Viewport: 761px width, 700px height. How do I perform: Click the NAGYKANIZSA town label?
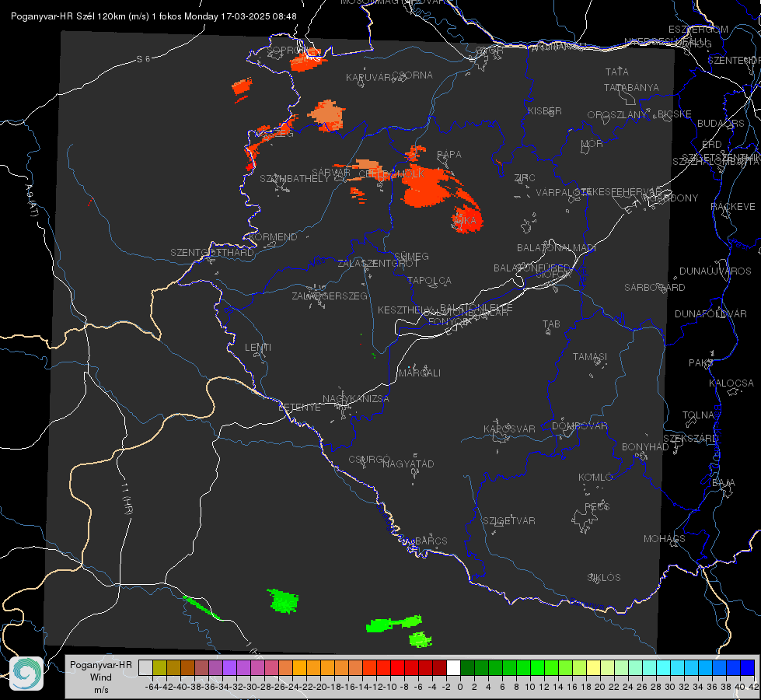point(356,399)
